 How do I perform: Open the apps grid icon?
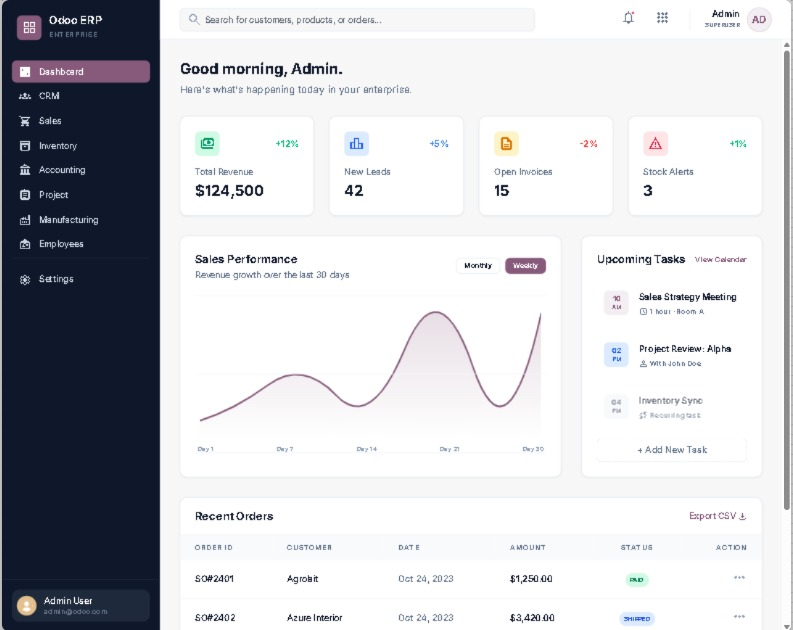662,18
